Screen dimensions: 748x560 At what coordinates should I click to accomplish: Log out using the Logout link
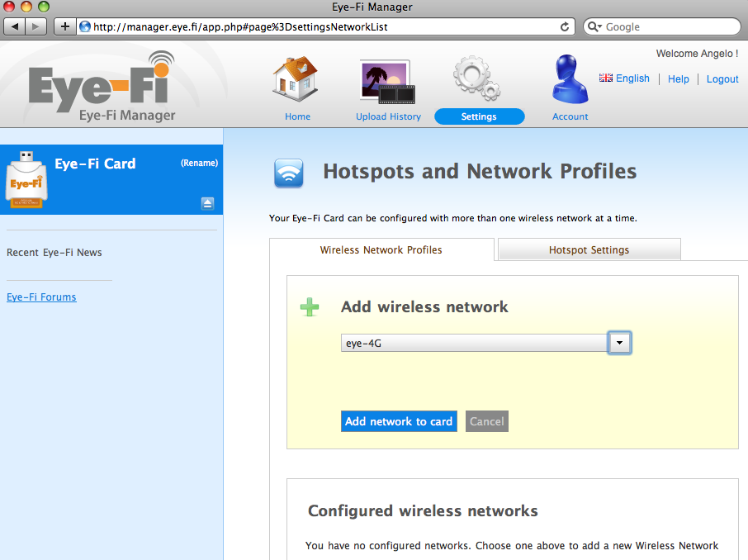[x=722, y=78]
